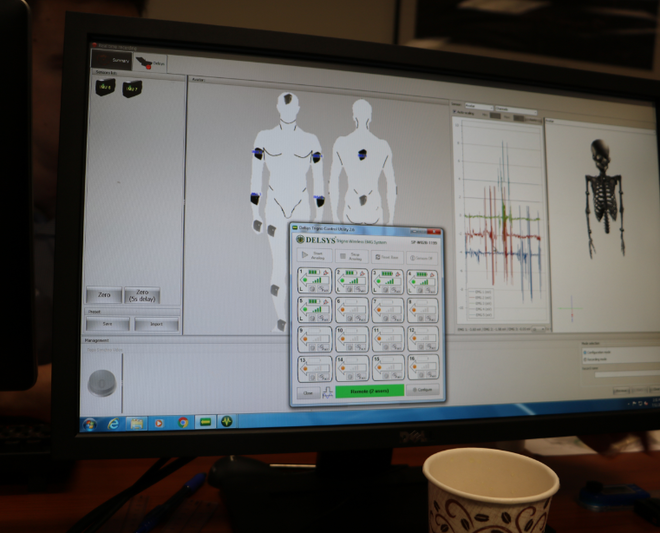Open Delsys sensor slot 3
Screen dimensions: 660x533
387,281
